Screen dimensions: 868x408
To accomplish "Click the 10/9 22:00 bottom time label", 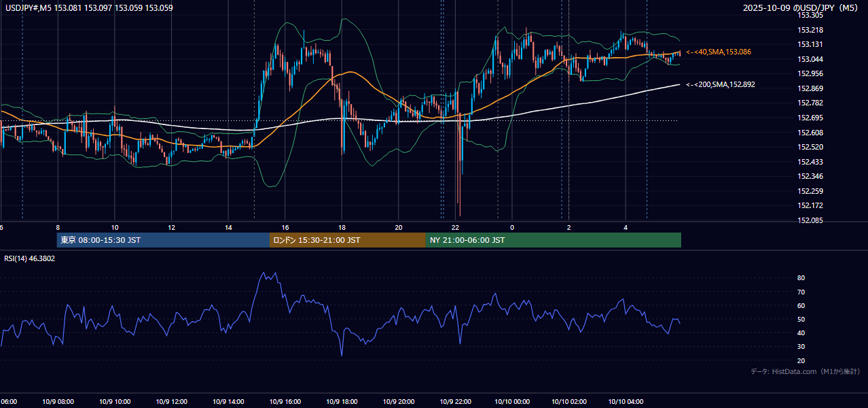I will point(456,402).
